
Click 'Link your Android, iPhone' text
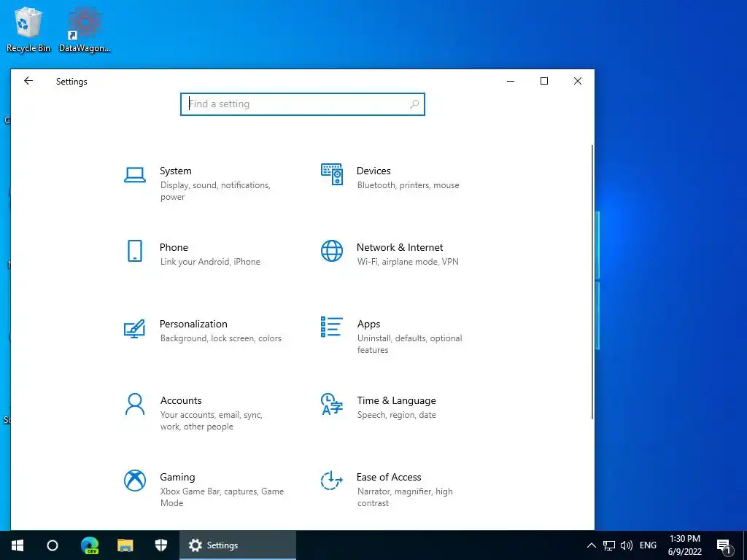(x=210, y=262)
